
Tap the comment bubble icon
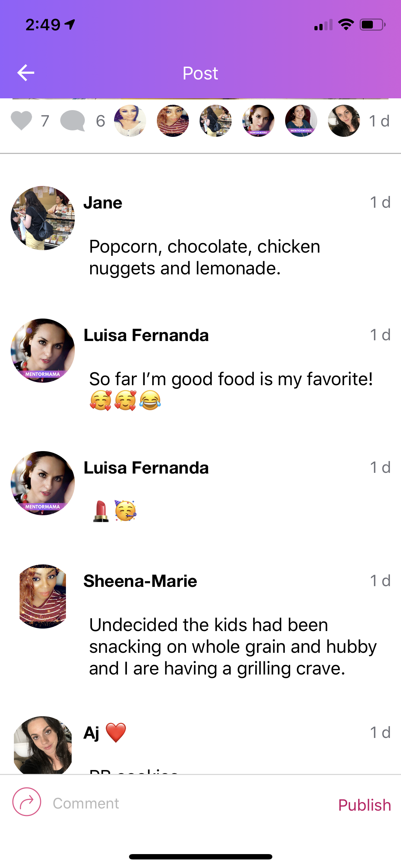coord(73,120)
